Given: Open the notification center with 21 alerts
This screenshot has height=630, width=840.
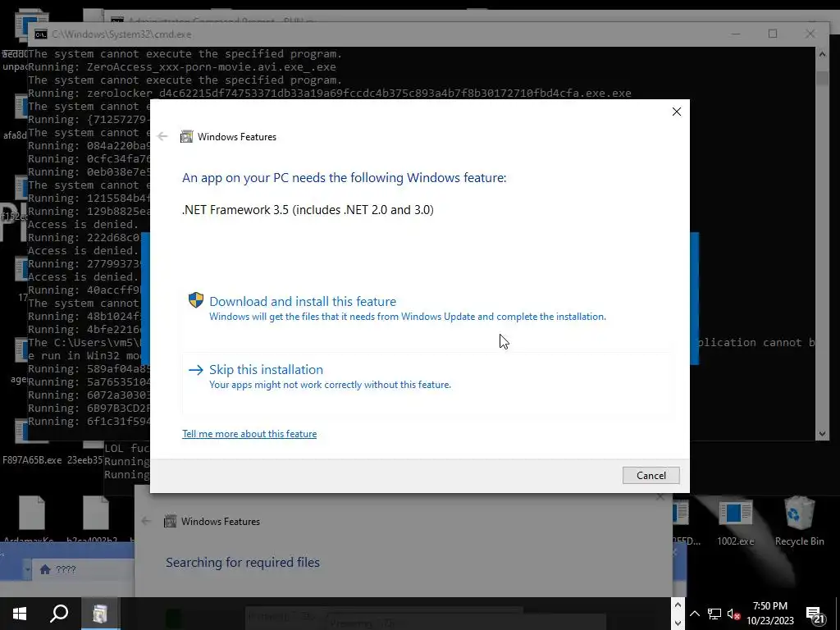Looking at the screenshot, I should pos(815,614).
